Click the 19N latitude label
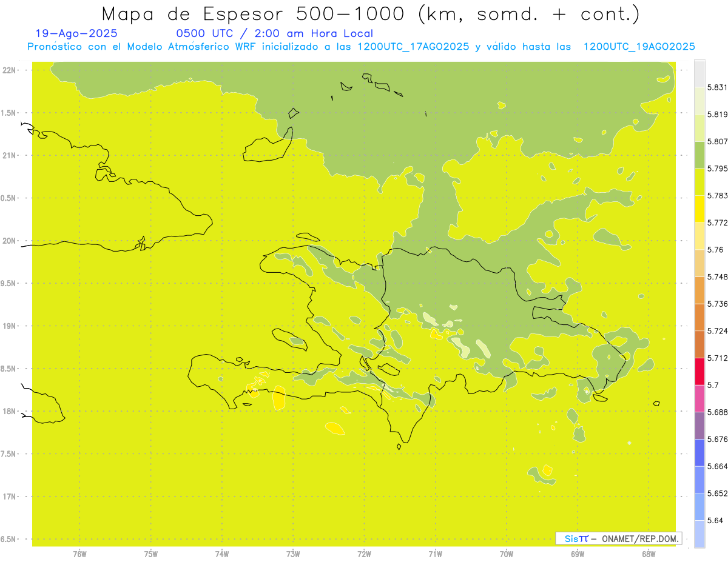 (x=10, y=326)
